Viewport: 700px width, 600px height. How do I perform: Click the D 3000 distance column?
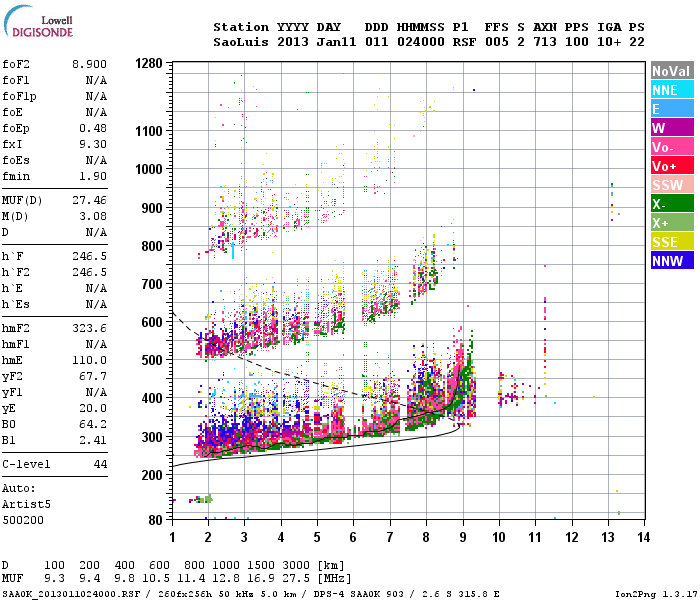tap(296, 565)
